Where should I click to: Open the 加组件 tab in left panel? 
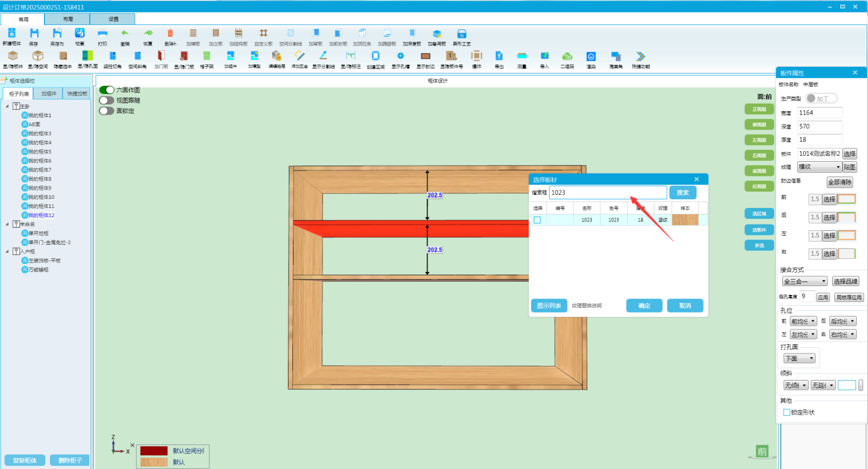pos(49,94)
